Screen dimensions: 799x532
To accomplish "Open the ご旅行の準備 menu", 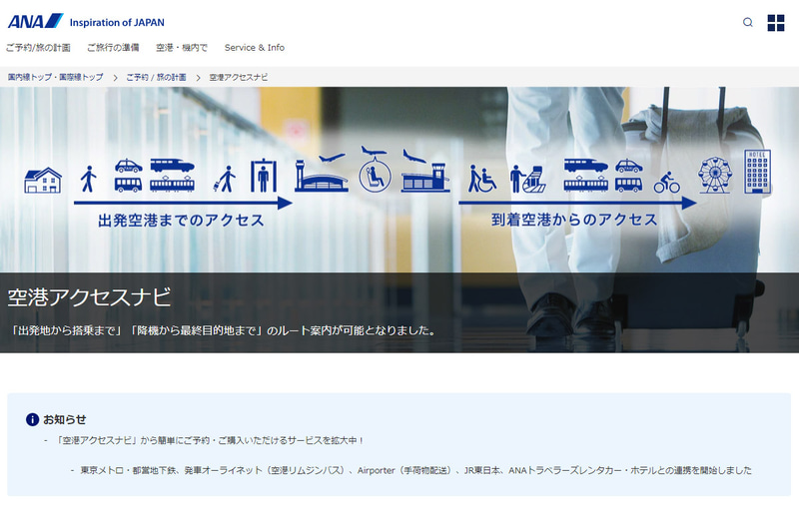I will 113,47.
